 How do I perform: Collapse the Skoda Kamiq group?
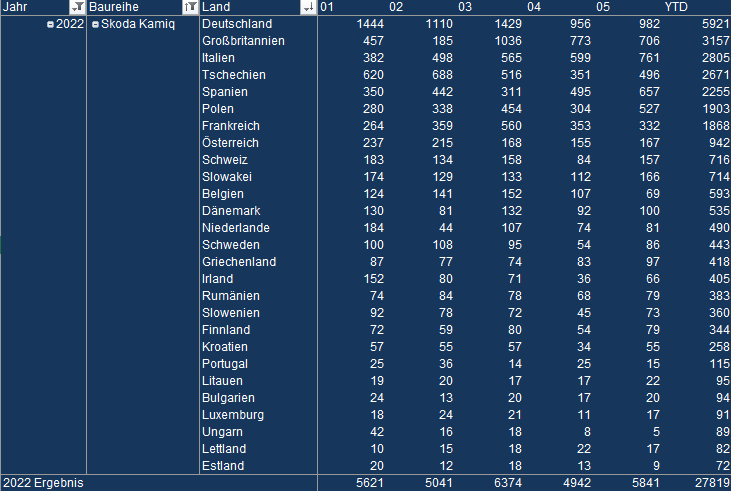(95, 24)
